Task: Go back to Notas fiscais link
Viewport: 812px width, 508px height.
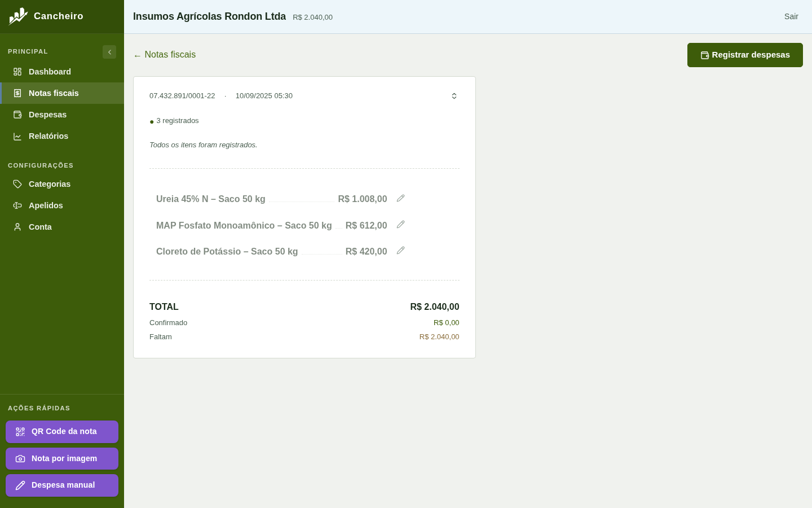Action: 165,55
